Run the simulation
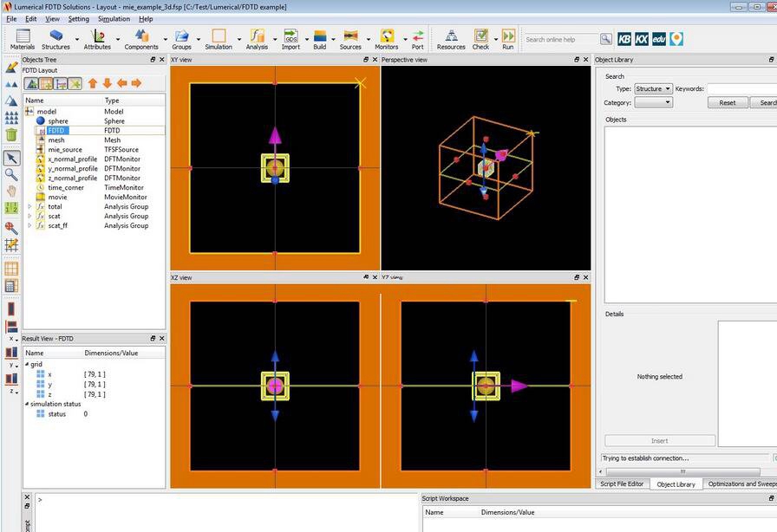Viewport: 777px width, 532px height. [508, 39]
